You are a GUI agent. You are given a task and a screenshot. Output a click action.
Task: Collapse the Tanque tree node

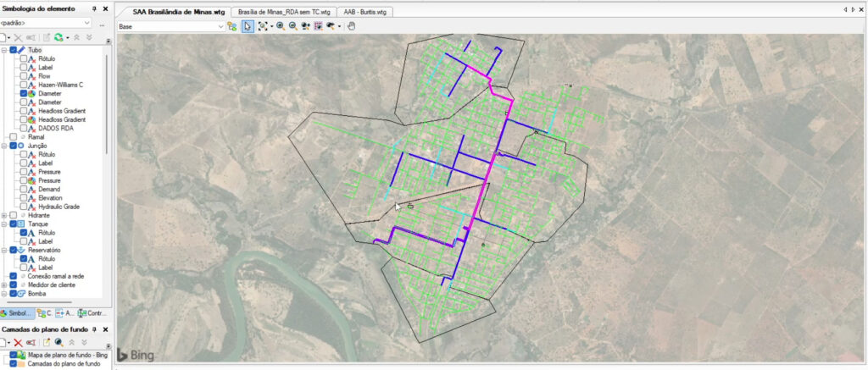click(4, 224)
